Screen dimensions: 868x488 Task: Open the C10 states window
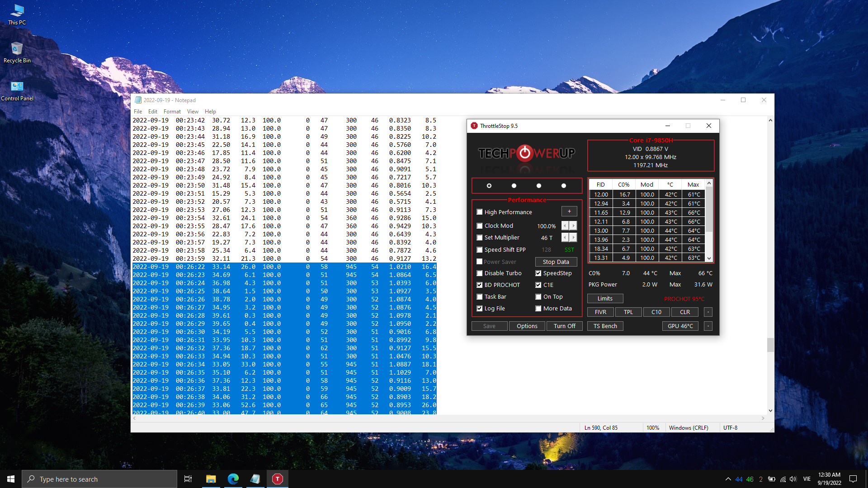click(656, 312)
